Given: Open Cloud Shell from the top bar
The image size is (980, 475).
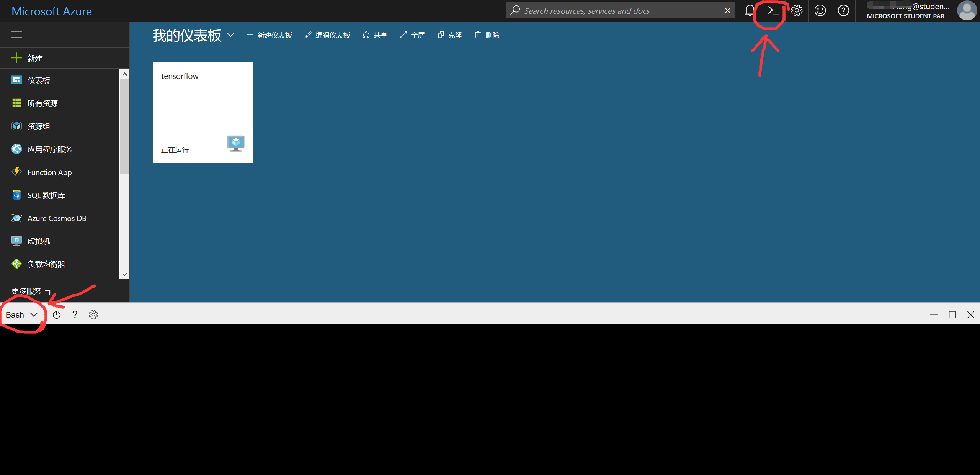Looking at the screenshot, I should pos(773,11).
